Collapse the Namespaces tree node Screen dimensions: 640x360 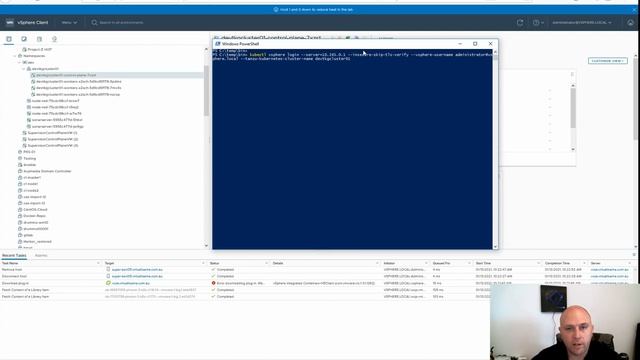(15, 56)
